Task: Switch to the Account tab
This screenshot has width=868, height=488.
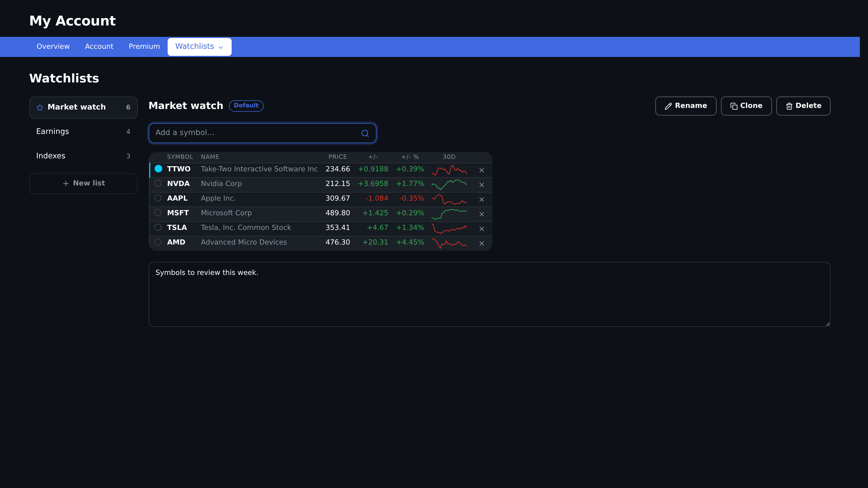Action: [x=99, y=46]
